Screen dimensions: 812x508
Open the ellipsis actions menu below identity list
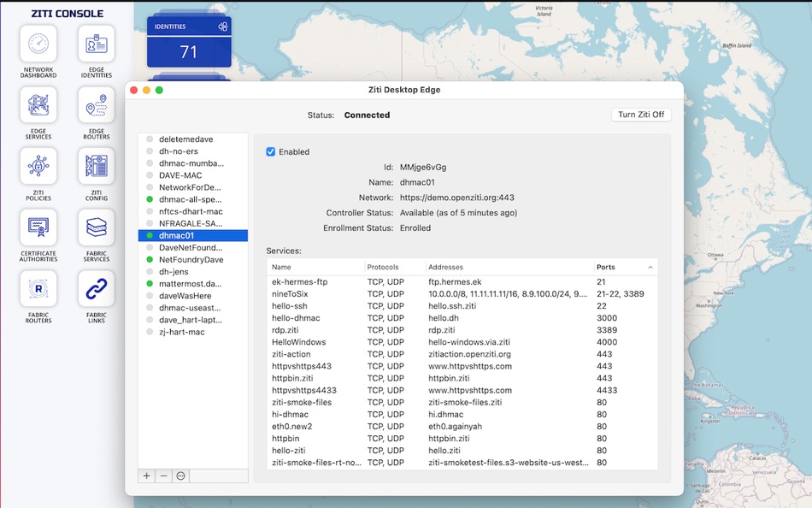180,476
